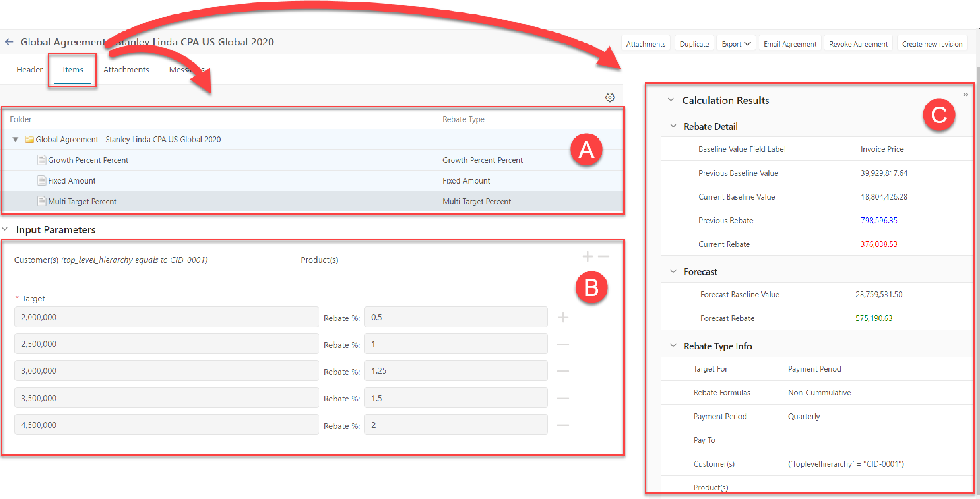Collapse the Forecast section
The image size is (980, 499).
click(673, 272)
